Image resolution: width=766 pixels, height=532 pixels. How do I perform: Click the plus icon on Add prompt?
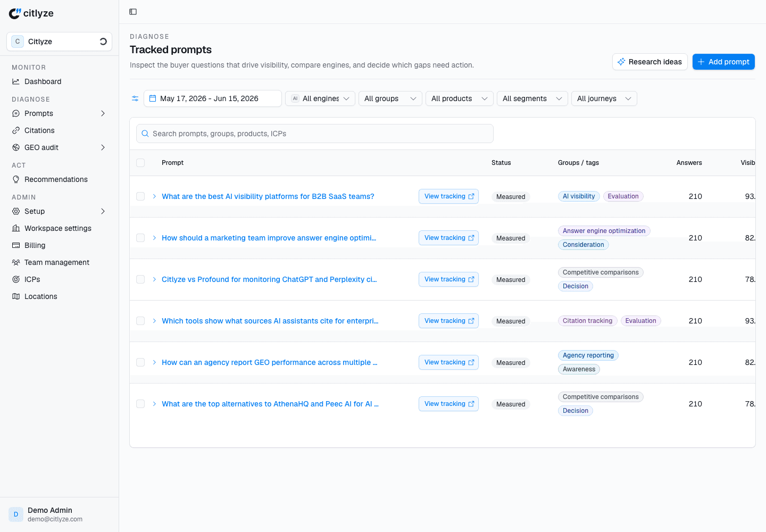click(701, 62)
